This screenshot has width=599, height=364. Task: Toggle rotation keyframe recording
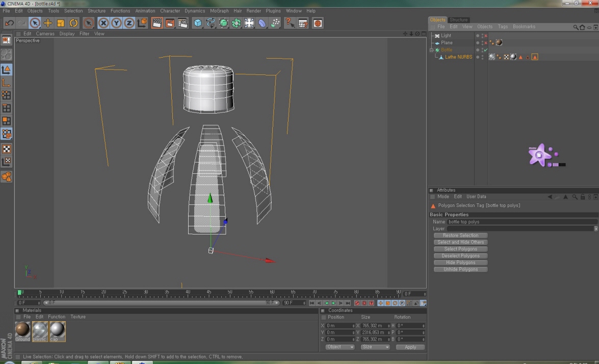[395, 303]
